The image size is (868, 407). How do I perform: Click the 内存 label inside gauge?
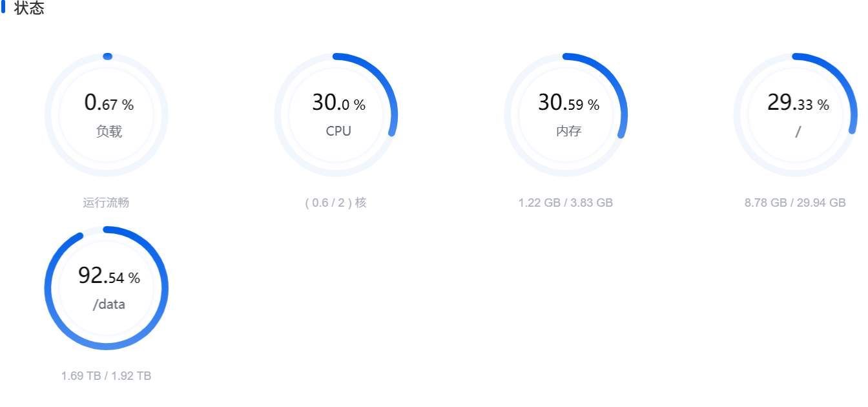(569, 132)
